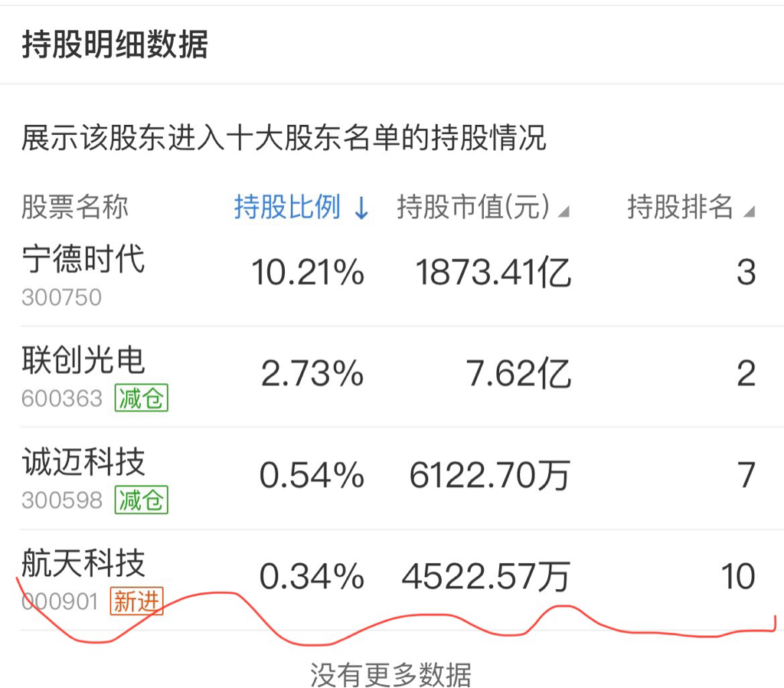The height and width of the screenshot is (688, 784).
Task: Open the 宁德时代 stock entry
Action: pyautogui.click(x=83, y=259)
